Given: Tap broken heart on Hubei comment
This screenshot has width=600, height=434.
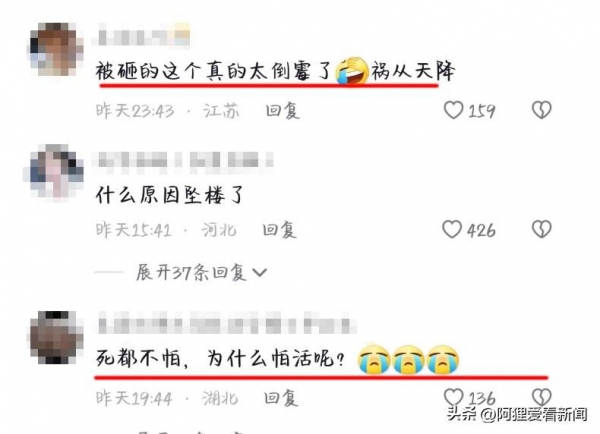Looking at the screenshot, I should [x=541, y=397].
